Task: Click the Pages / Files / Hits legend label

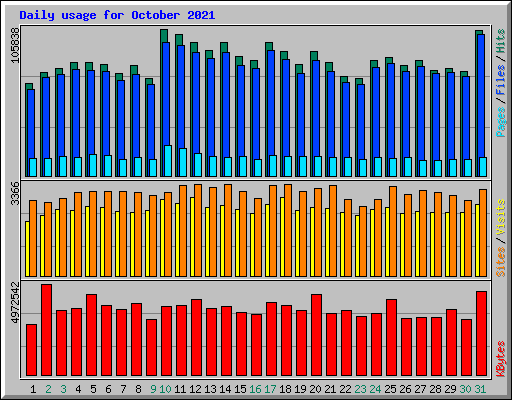Action: coord(500,83)
